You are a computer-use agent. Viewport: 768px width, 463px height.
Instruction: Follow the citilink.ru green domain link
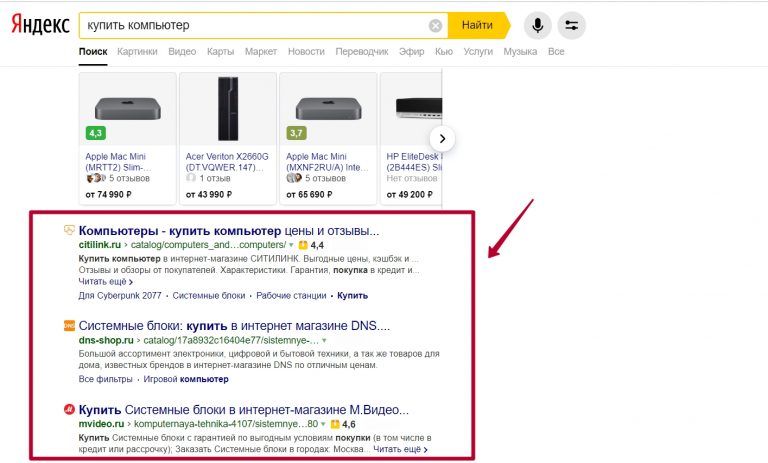click(x=99, y=245)
